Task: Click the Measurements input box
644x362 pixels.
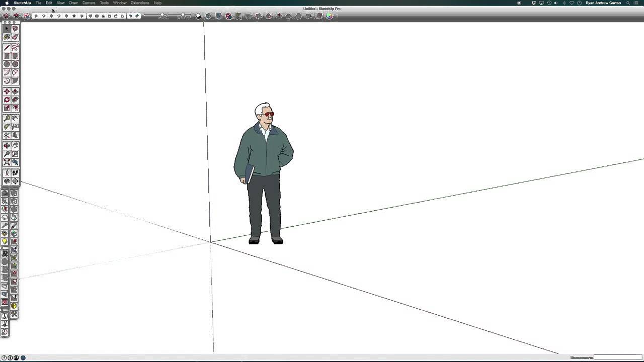Action: (618, 357)
